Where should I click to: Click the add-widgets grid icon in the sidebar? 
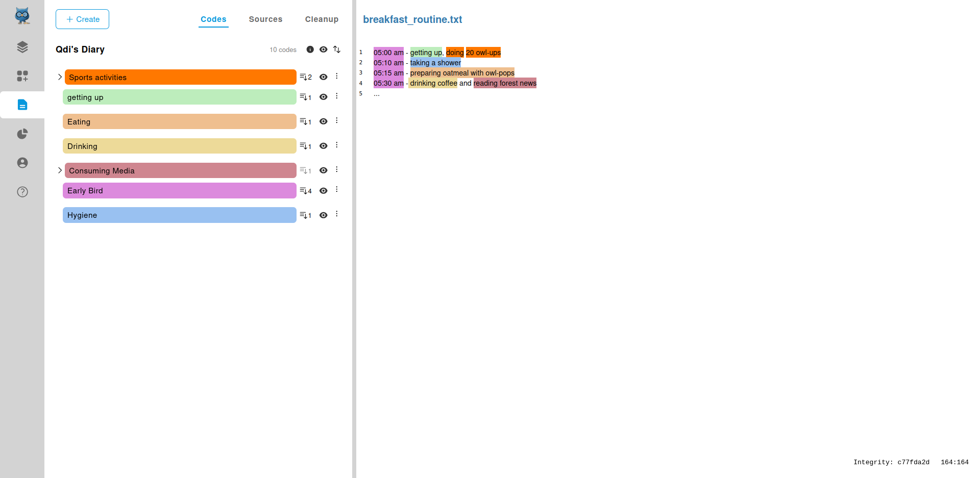[x=22, y=76]
